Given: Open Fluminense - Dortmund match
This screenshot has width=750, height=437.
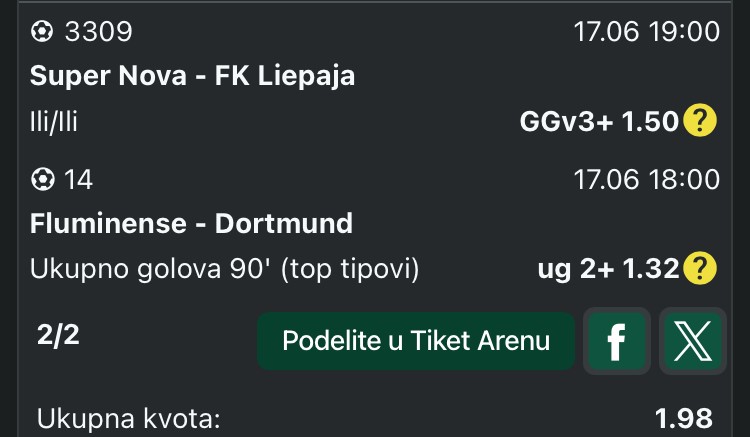Looking at the screenshot, I should click(x=191, y=223).
